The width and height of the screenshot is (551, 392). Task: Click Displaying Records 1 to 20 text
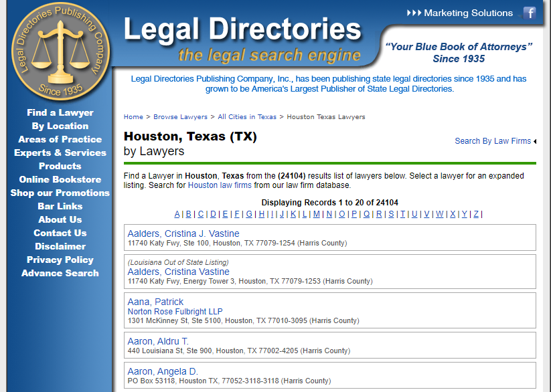329,203
